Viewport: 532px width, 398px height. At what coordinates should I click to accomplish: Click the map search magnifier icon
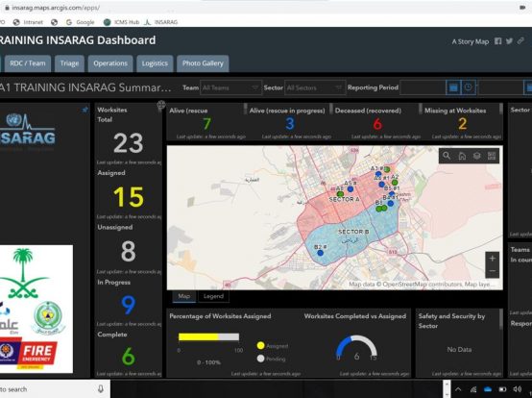447,156
